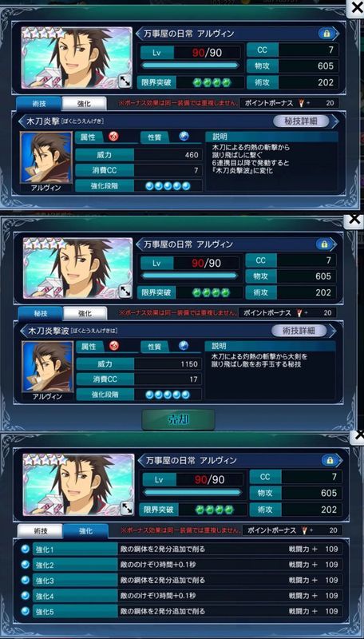Image resolution: width=364 pixels, height=639 pixels.
Task: Toggle the lock icon above the 秘技詳細 button
Action: (x=326, y=34)
